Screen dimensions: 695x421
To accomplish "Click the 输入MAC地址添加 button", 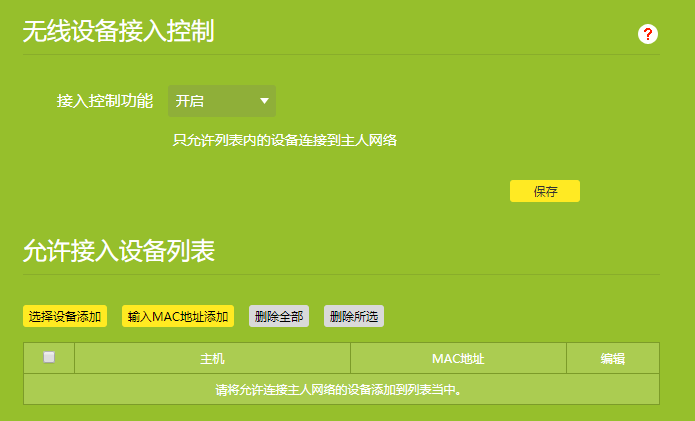I will pyautogui.click(x=178, y=316).
